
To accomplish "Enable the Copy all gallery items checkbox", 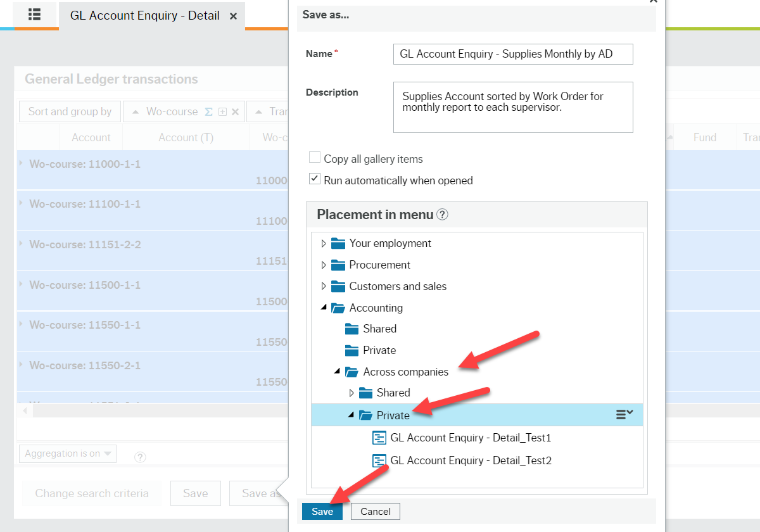I will coord(314,158).
